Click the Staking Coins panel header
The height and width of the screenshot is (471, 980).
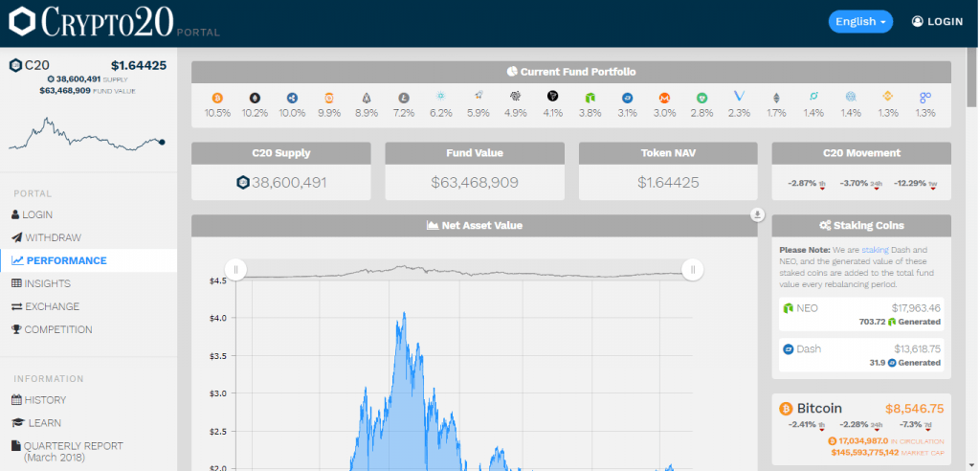pyautogui.click(x=861, y=225)
